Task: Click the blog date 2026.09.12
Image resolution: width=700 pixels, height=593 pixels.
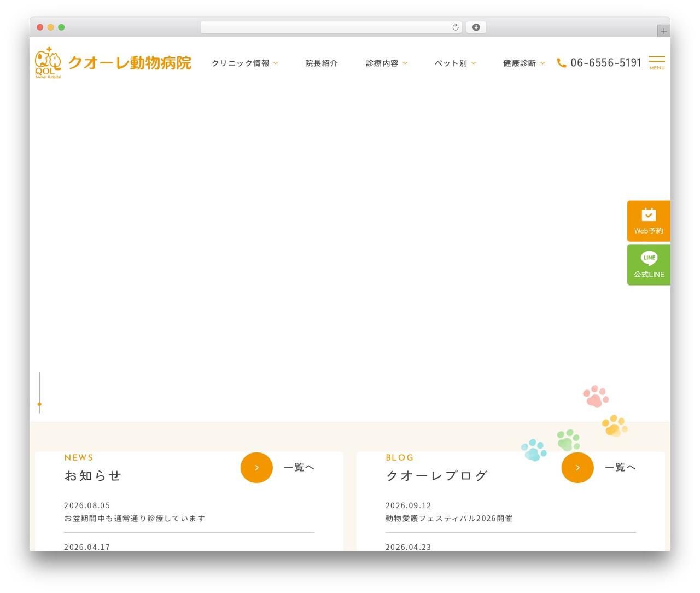Action: click(409, 505)
